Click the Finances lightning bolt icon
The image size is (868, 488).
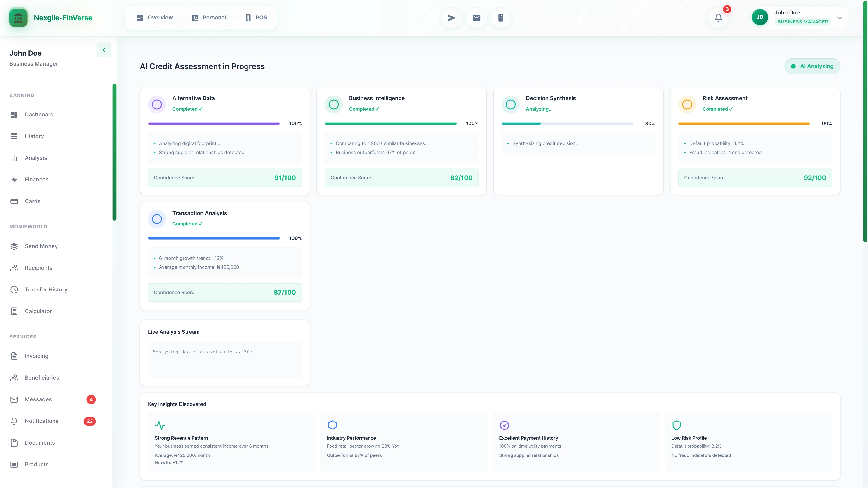14,180
